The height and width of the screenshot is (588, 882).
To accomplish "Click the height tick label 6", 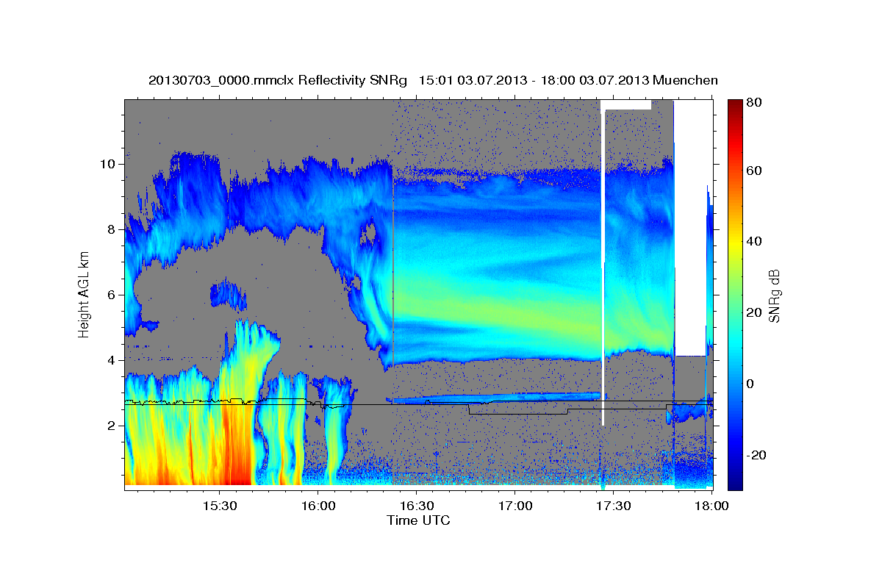I will tap(111, 295).
